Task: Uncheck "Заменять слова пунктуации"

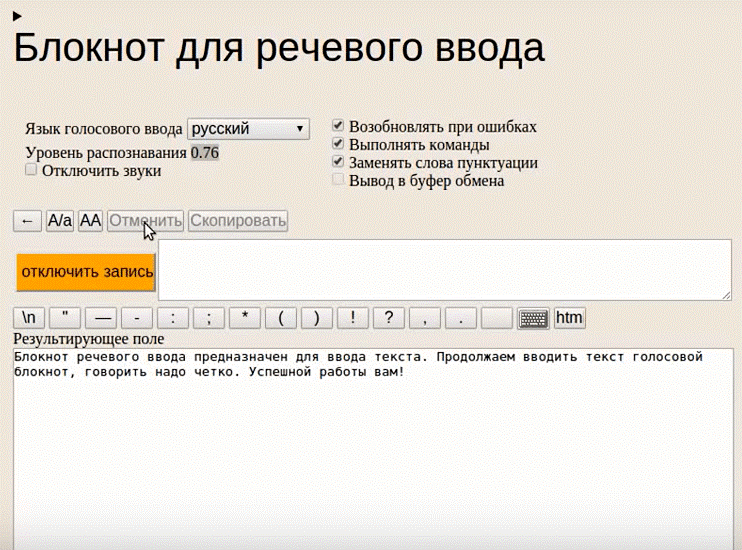Action: point(338,161)
